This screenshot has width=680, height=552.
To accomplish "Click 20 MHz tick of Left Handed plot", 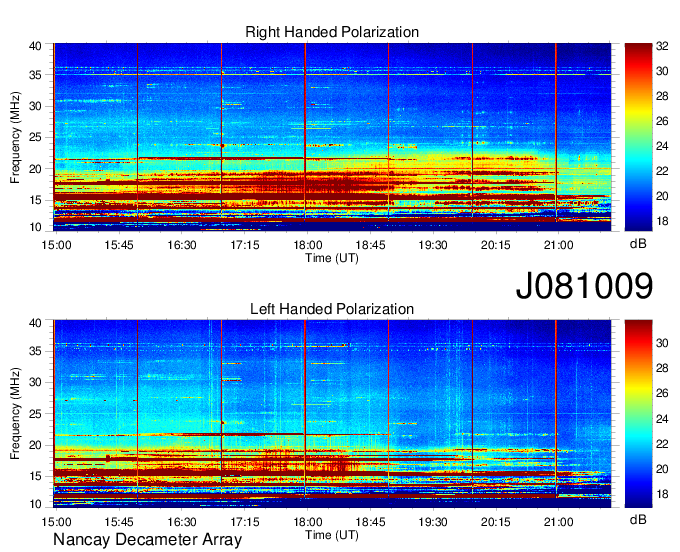I will click(x=35, y=445).
